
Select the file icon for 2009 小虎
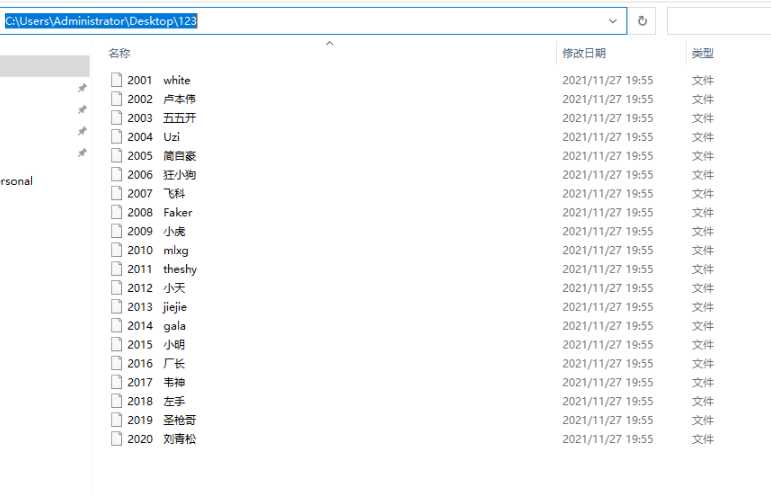117,231
